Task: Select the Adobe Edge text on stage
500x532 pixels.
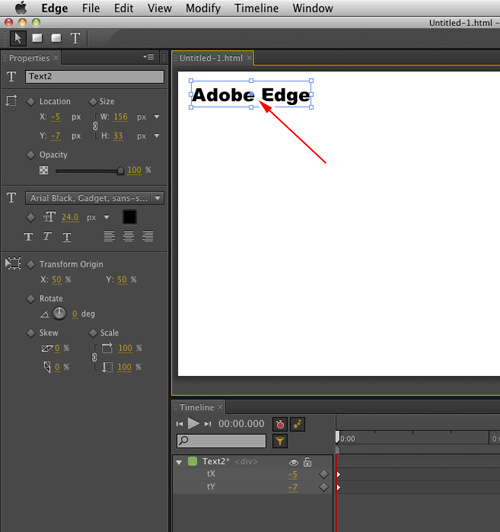Action: point(251,95)
